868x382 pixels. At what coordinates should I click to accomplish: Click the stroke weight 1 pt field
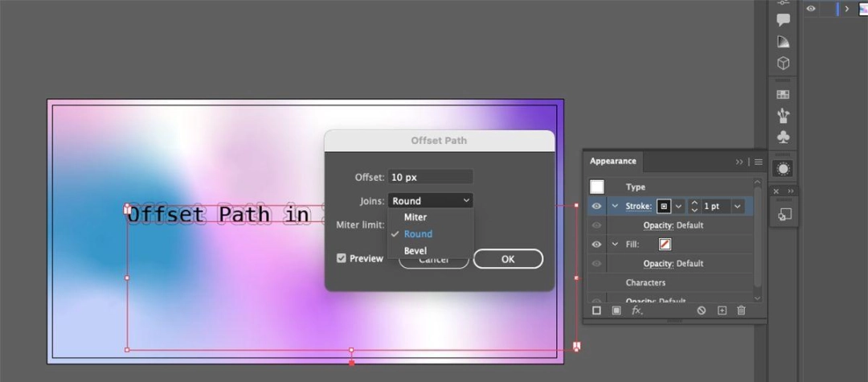(x=716, y=207)
